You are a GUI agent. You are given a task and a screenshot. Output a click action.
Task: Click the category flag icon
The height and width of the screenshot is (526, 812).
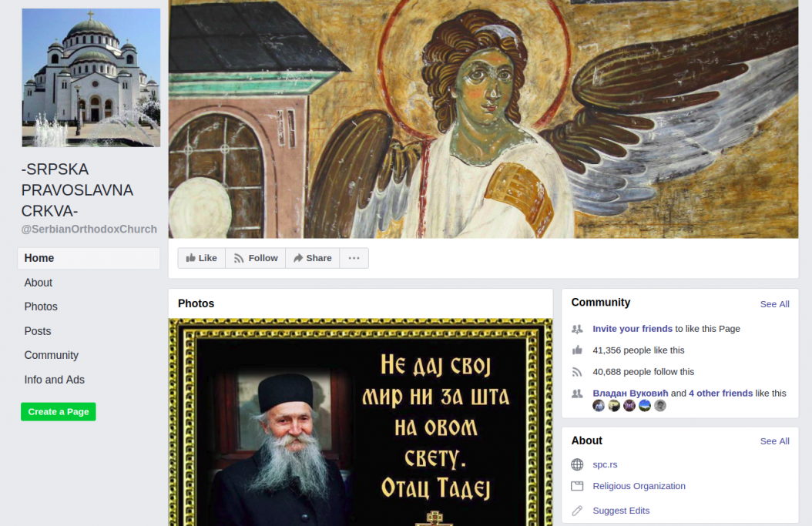pos(577,486)
